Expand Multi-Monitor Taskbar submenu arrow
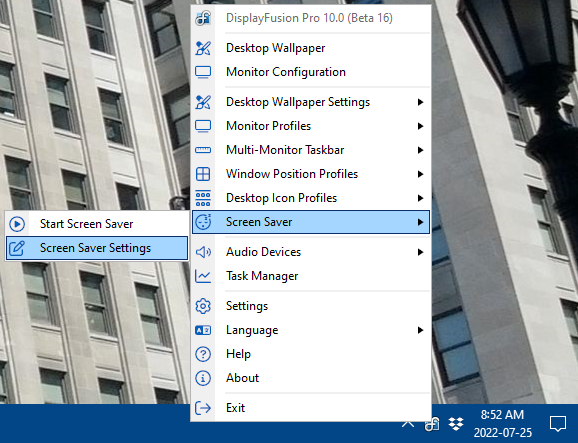Viewport: 578px width, 443px height. click(x=420, y=150)
